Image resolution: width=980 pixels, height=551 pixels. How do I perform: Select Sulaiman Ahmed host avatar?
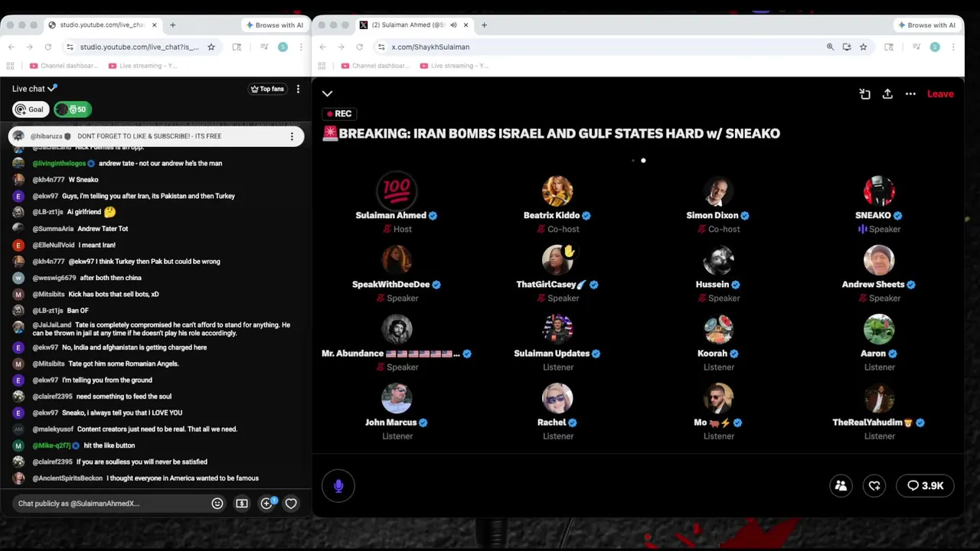click(397, 191)
